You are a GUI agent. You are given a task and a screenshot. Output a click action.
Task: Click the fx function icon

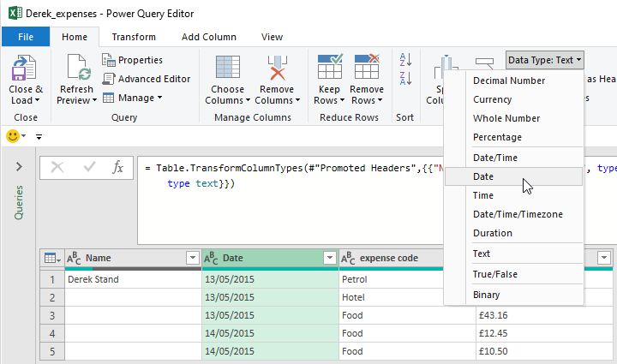click(117, 168)
